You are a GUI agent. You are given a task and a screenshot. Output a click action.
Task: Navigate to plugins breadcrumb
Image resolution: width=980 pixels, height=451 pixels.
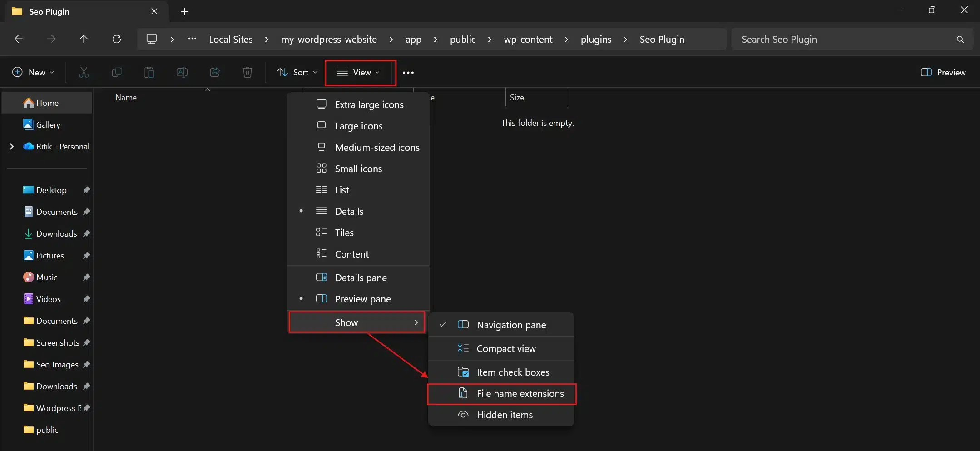click(596, 40)
